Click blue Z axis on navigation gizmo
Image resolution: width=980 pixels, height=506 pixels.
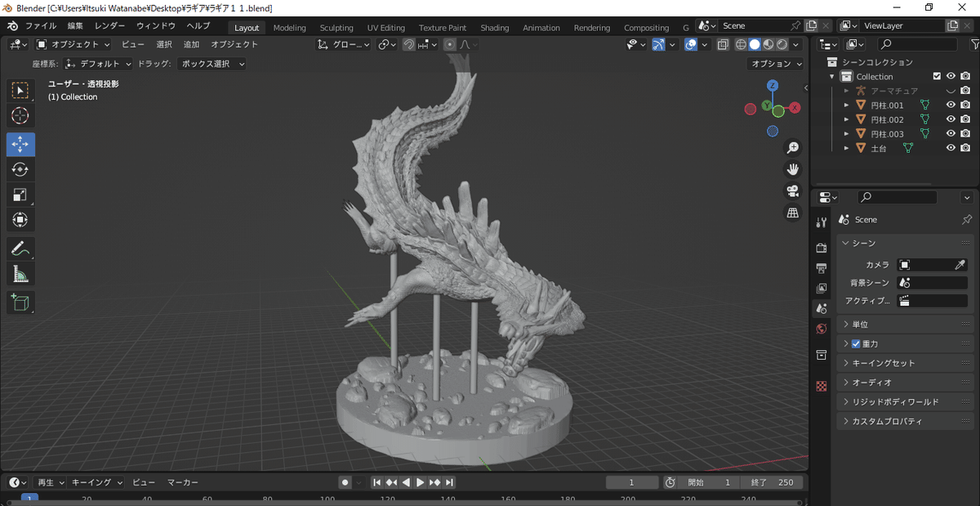773,86
